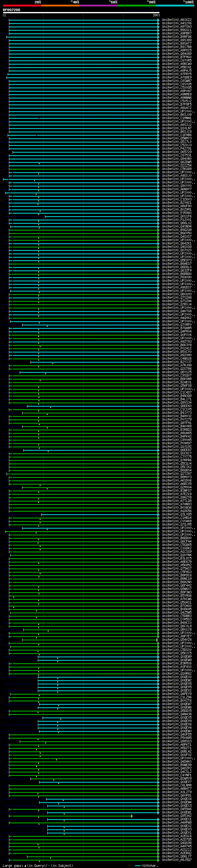Select the UniRef100_A6N9Y7 label
The width and height of the screenshot is (197, 868).
pyautogui.click(x=177, y=189)
